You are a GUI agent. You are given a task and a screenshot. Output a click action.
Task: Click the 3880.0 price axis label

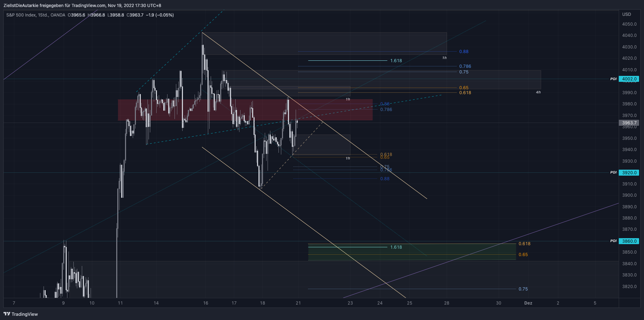[629, 218]
